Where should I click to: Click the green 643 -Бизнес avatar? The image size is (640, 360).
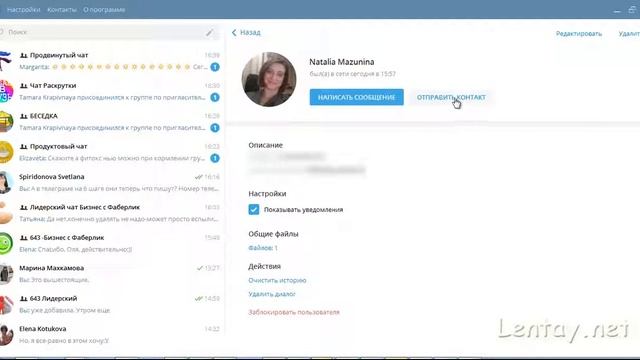6,243
